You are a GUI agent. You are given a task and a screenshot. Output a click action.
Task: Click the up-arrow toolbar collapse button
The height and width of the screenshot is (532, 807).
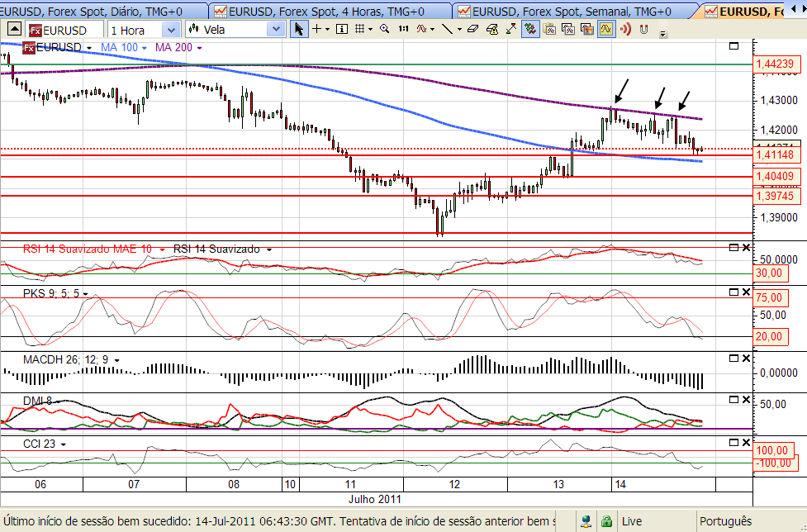point(14,30)
